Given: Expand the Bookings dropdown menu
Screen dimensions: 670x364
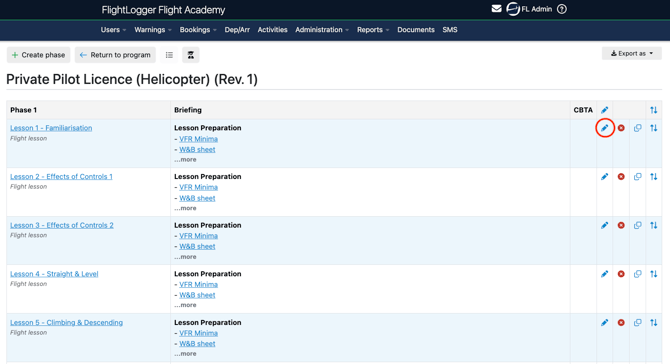Looking at the screenshot, I should point(198,29).
